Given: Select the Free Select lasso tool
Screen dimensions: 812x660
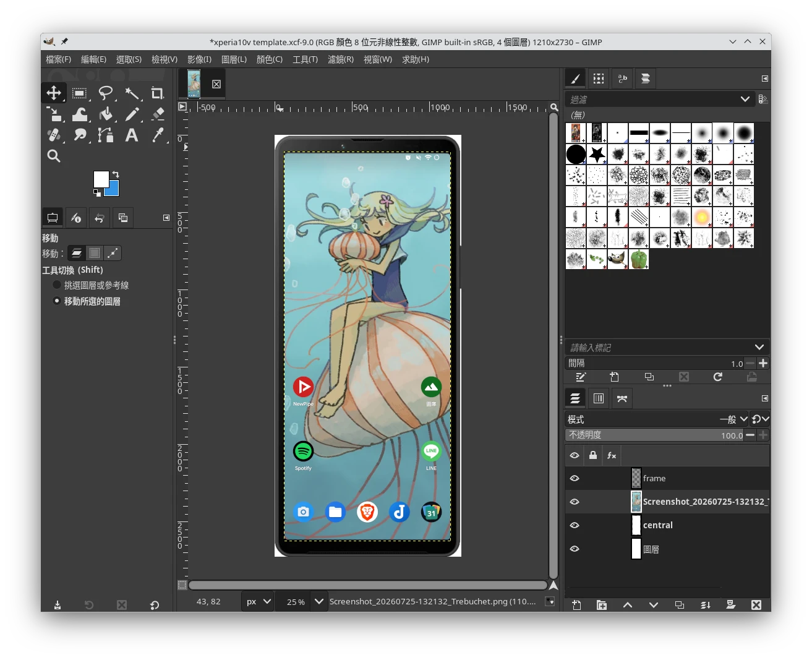Looking at the screenshot, I should (106, 93).
